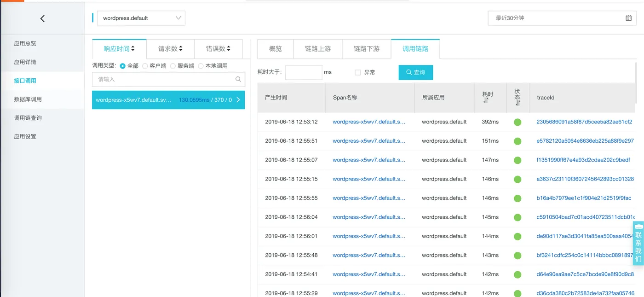Select the 客户端 call type radio
The width and height of the screenshot is (644, 297).
click(x=145, y=66)
